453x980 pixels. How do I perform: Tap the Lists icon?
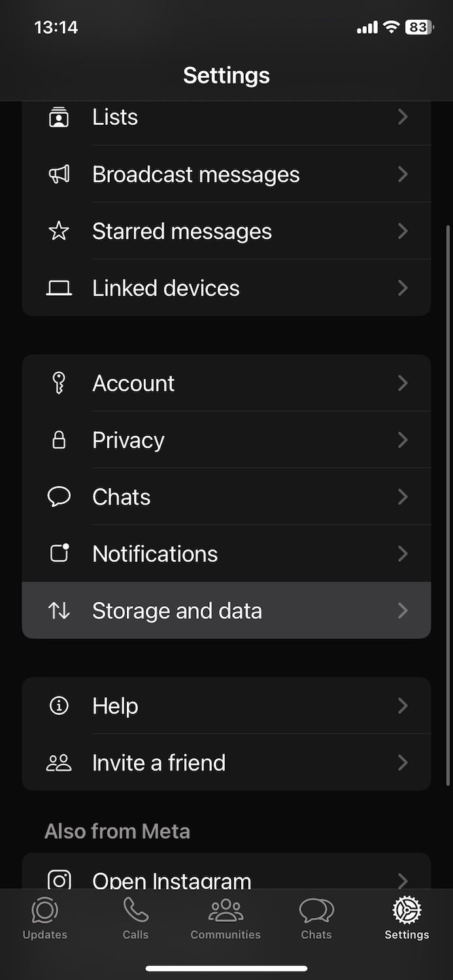tap(59, 117)
